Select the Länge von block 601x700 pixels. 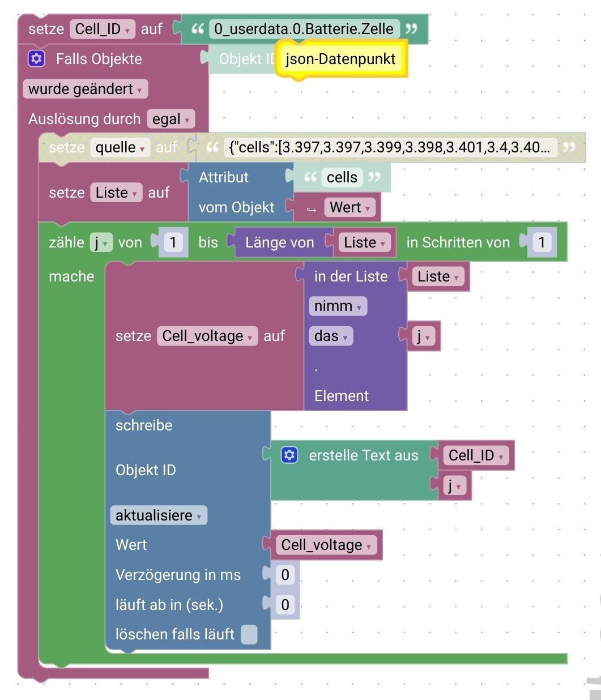coord(280,242)
